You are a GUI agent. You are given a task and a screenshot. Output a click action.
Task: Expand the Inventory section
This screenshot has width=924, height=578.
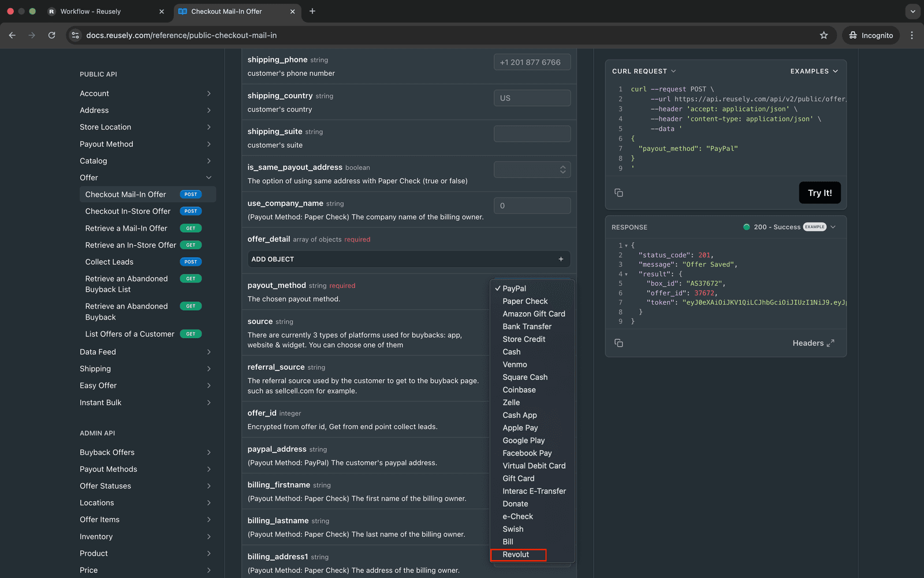147,537
